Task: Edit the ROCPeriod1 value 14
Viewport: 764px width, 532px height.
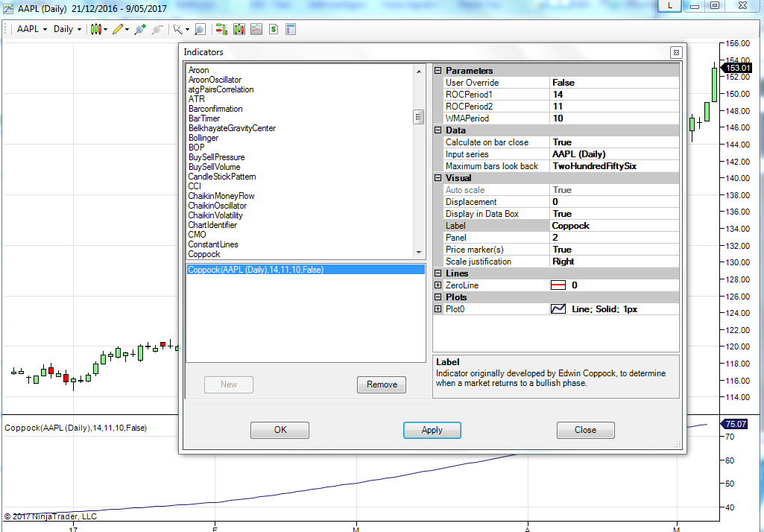Action: point(614,95)
